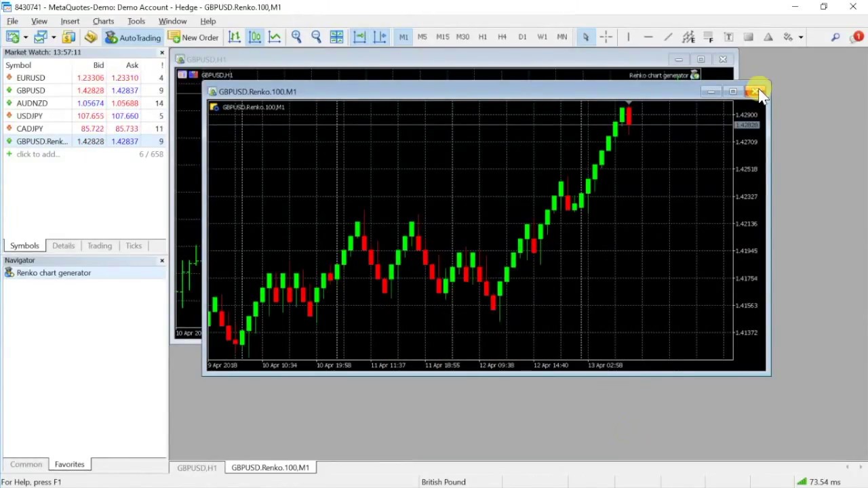Switch to the Common tab in Navigator
The image size is (868, 488).
[26, 465]
